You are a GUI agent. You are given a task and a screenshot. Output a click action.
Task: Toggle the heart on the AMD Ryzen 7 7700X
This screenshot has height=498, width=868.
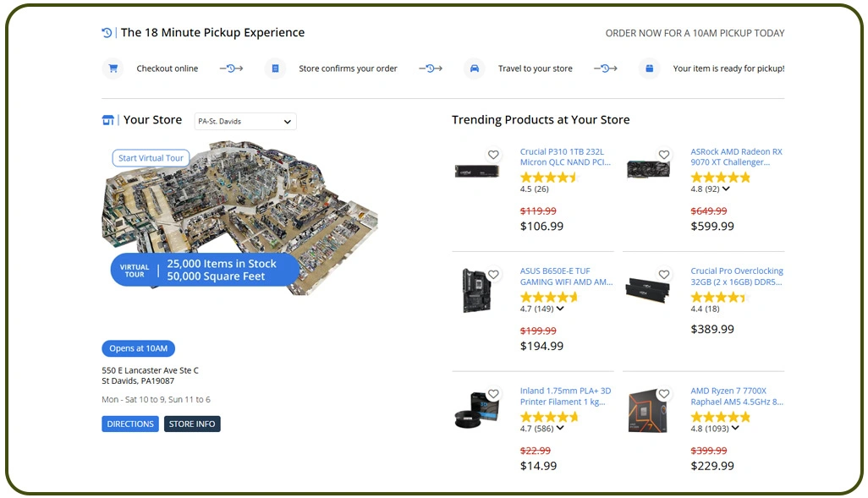point(663,393)
